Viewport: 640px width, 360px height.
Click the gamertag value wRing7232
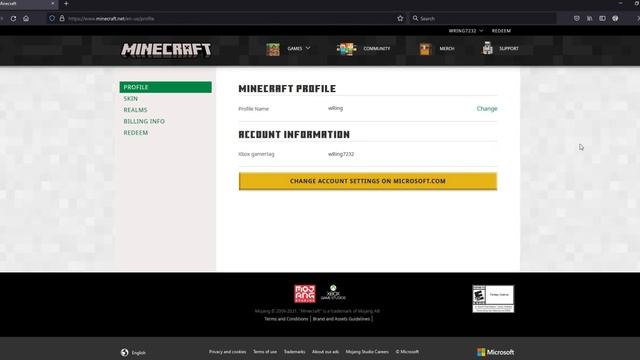click(x=341, y=154)
